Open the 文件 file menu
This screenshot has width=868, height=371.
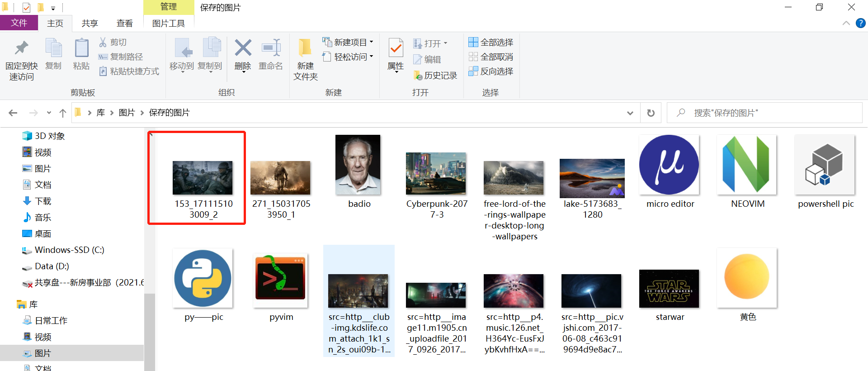pyautogui.click(x=19, y=23)
